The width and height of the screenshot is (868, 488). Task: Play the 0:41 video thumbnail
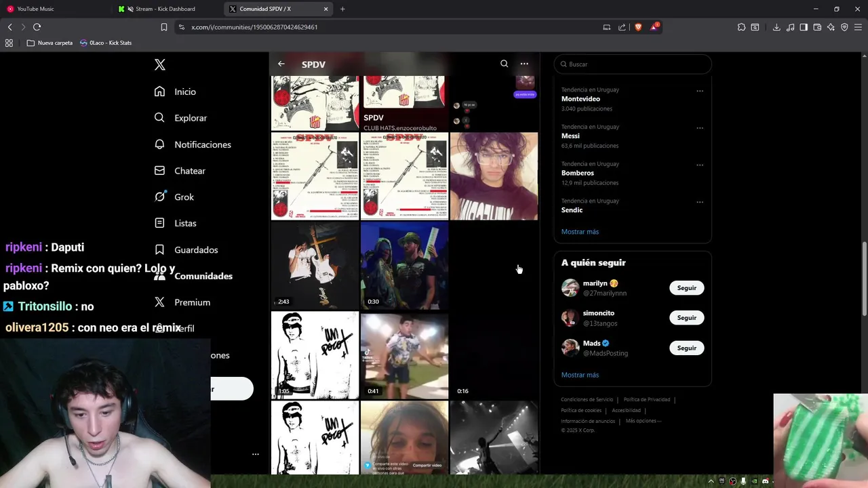coord(404,355)
